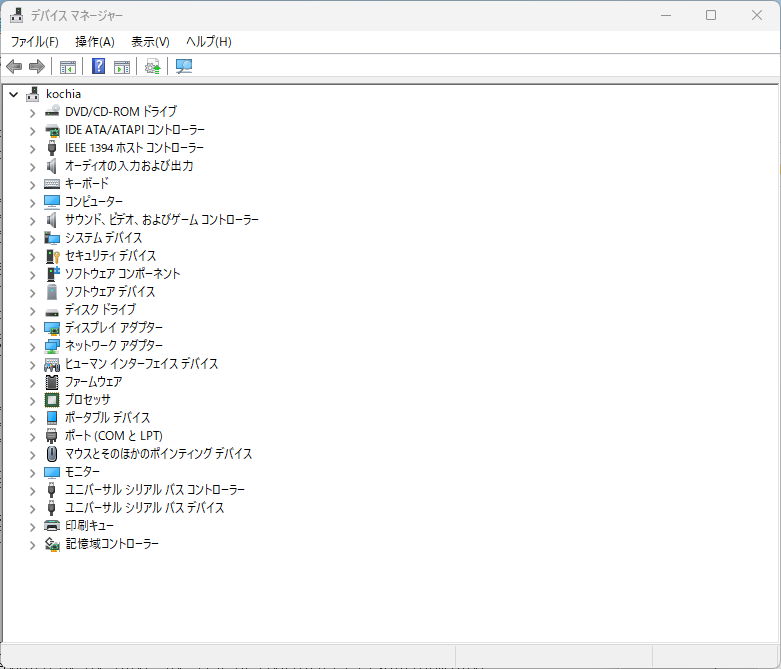Expand the システム デバイス category
Viewport: 781px width, 669px height.
[32, 239]
